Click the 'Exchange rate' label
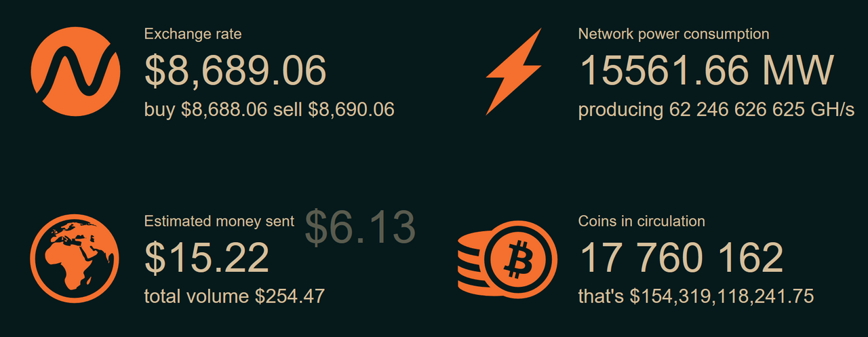The height and width of the screenshot is (337, 868). click(x=193, y=34)
